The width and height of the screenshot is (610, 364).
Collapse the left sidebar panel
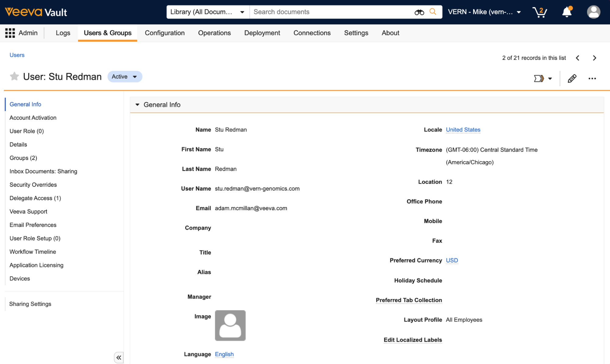[x=119, y=357]
